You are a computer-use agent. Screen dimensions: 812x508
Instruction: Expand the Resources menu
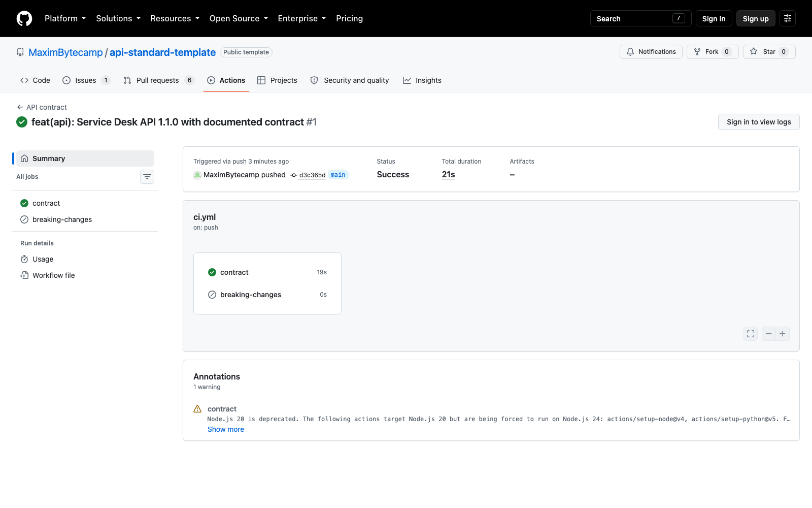pyautogui.click(x=175, y=18)
